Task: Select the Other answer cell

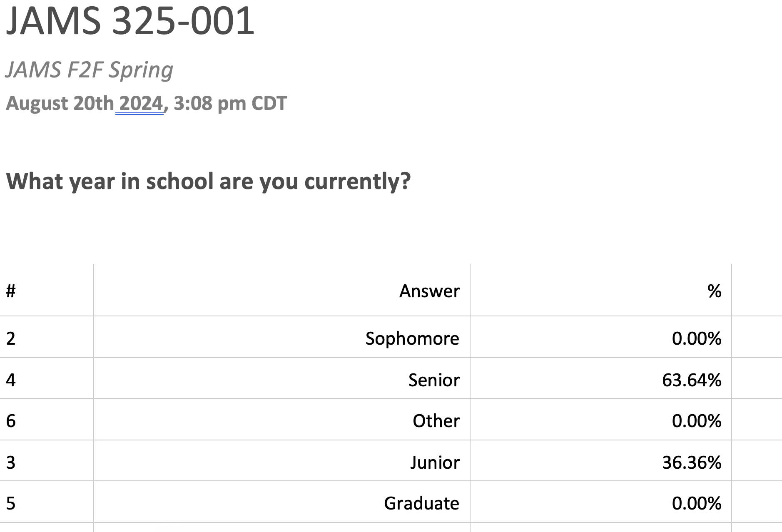Action: click(436, 421)
